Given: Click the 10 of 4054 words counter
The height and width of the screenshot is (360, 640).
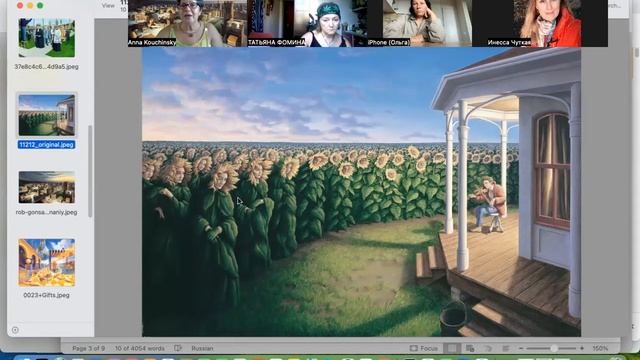Looking at the screenshot, I should click(140, 349).
